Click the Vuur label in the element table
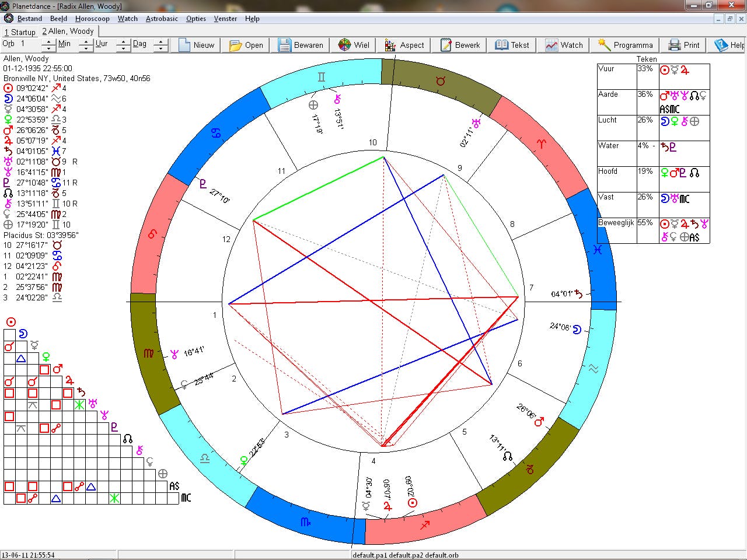The height and width of the screenshot is (560, 747). pyautogui.click(x=606, y=69)
